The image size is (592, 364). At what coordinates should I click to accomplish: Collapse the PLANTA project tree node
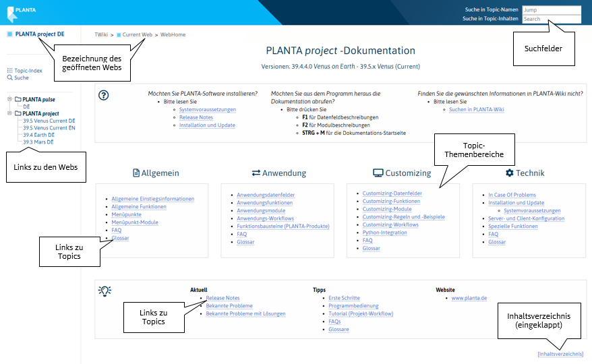(9, 113)
